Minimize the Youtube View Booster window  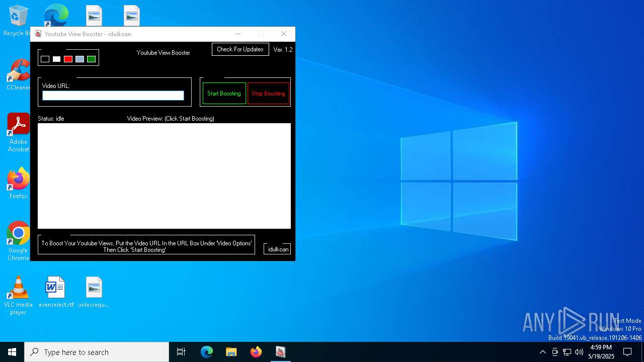(x=238, y=34)
